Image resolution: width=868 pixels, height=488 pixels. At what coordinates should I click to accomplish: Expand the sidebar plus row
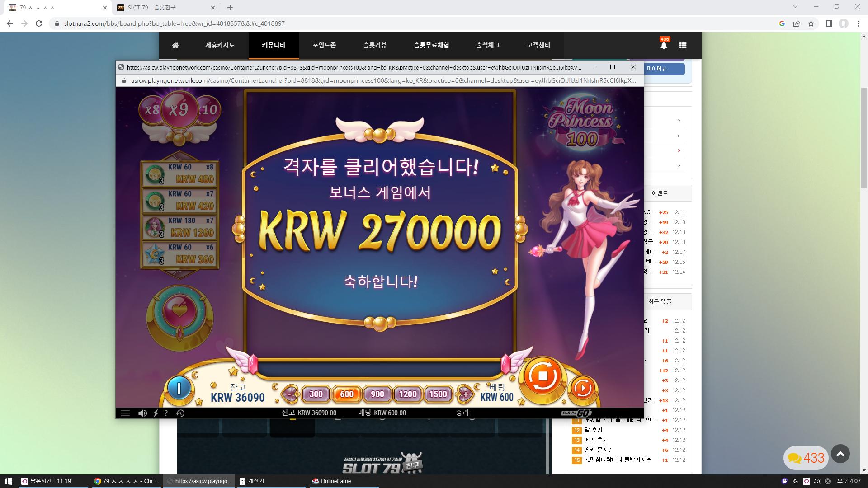pos(678,136)
